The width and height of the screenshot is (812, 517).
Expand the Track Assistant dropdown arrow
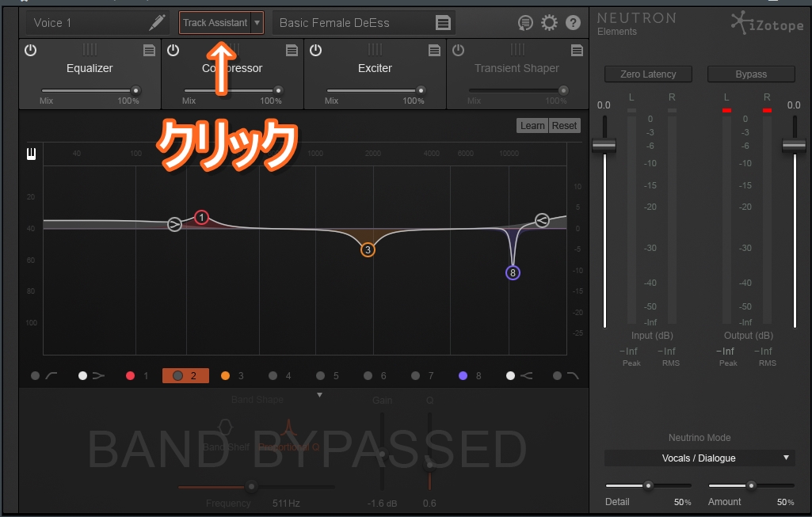[257, 23]
